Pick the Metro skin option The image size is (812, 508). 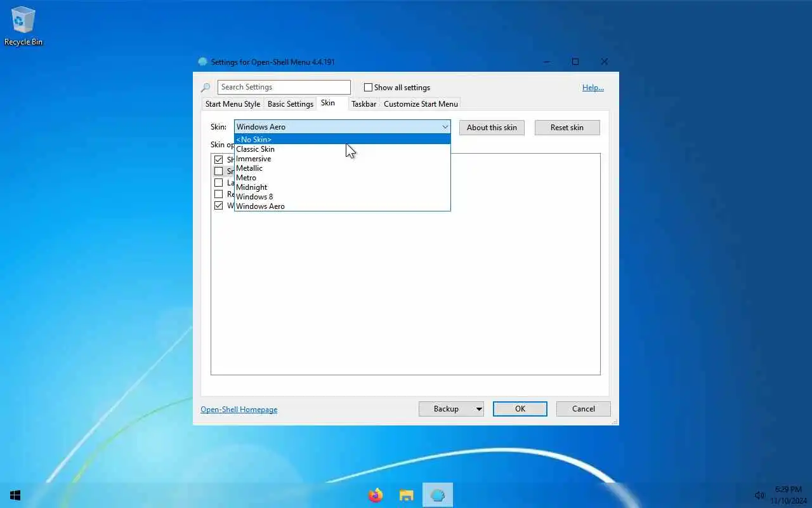point(342,177)
